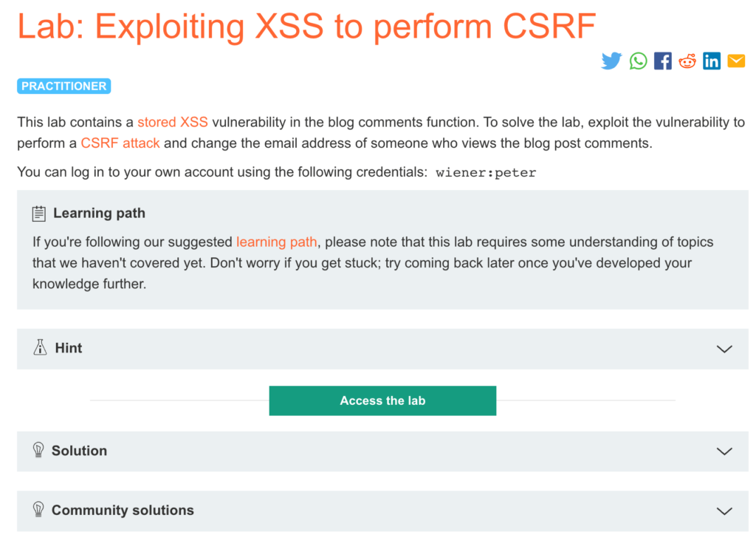Expand the Hint chevron
Viewport: 756px width, 535px height.
pyautogui.click(x=724, y=349)
